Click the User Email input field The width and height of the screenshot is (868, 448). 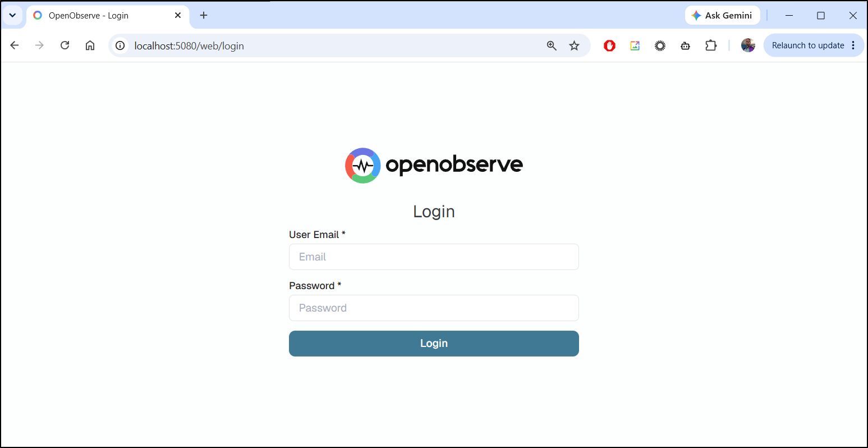point(434,257)
